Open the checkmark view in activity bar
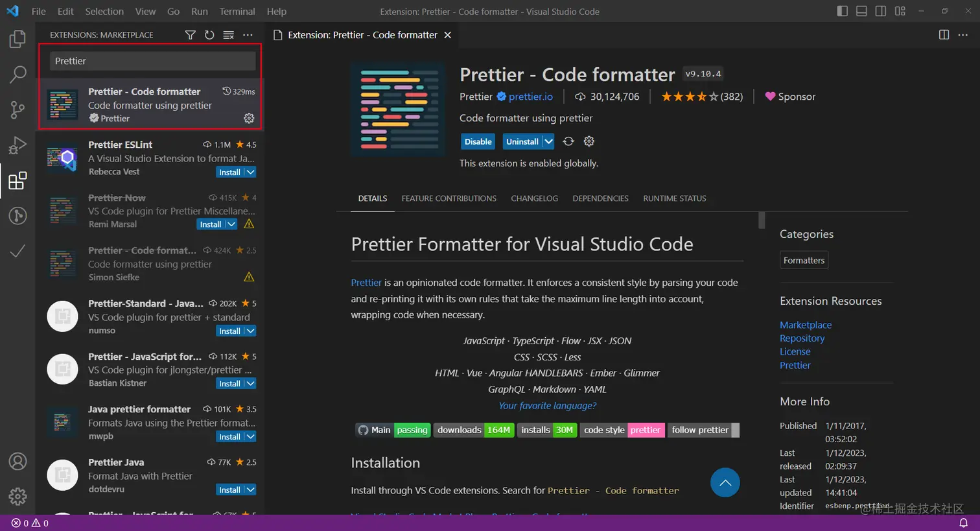 click(17, 251)
